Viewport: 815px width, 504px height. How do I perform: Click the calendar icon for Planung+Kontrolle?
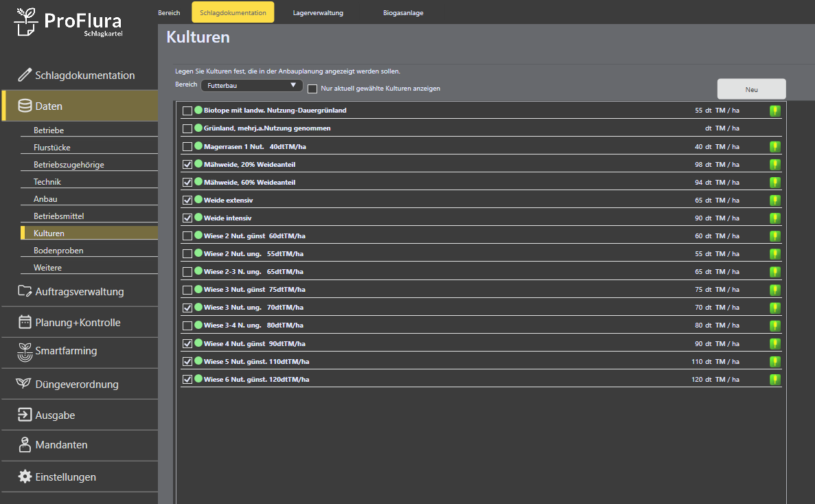click(25, 322)
